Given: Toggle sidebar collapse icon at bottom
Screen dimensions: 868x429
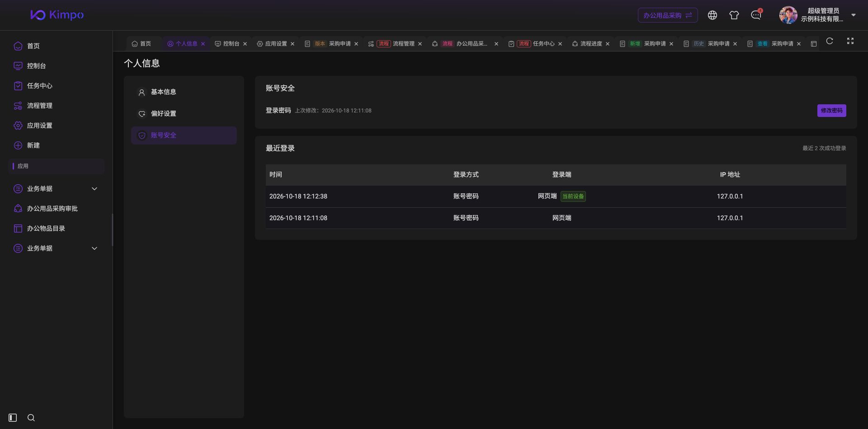Looking at the screenshot, I should click(13, 418).
